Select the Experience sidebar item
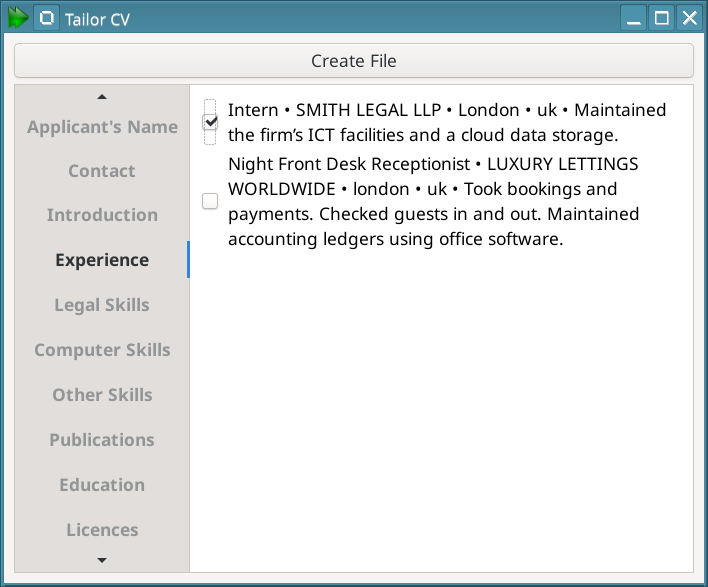Viewport: 708px width, 587px height. 102,260
